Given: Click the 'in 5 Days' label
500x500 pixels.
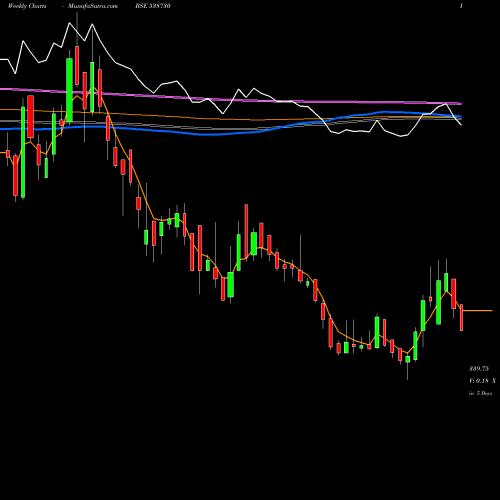Looking at the screenshot, I should (x=480, y=393).
